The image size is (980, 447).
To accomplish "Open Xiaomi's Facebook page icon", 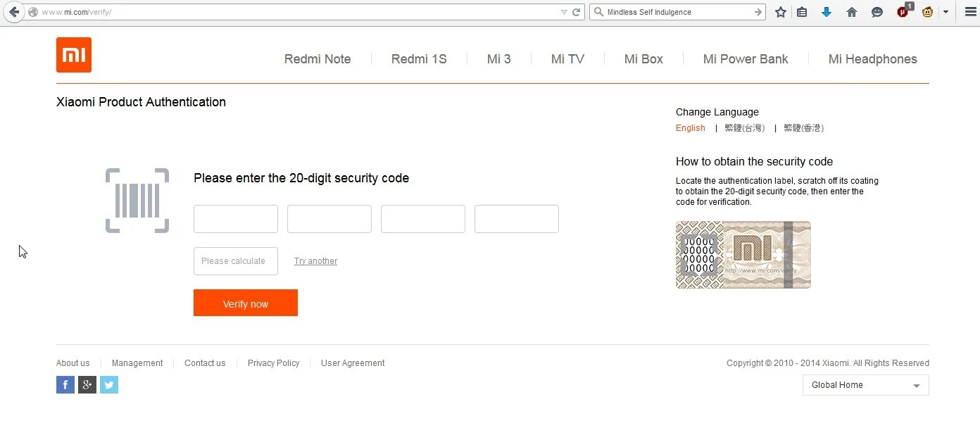I will 65,384.
